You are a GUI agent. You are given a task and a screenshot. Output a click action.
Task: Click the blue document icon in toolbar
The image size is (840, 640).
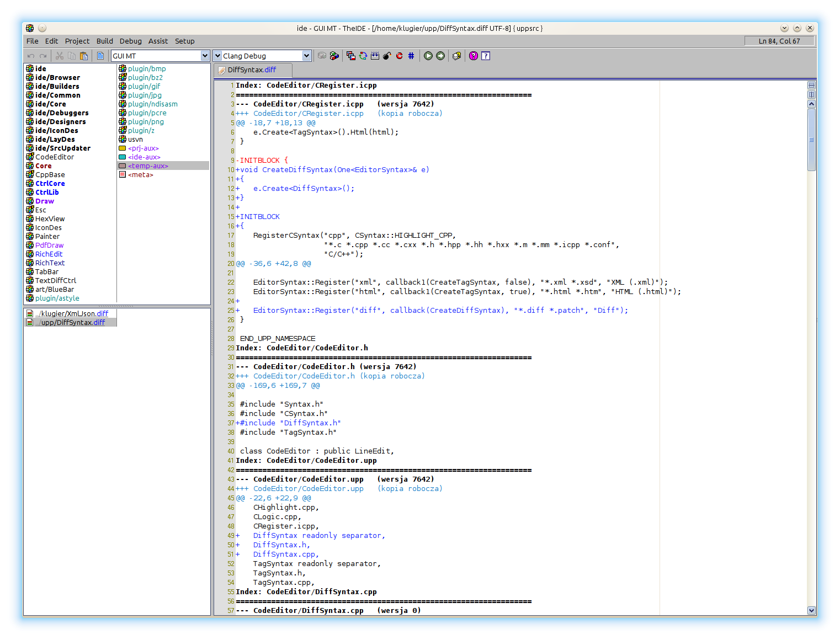click(x=100, y=56)
